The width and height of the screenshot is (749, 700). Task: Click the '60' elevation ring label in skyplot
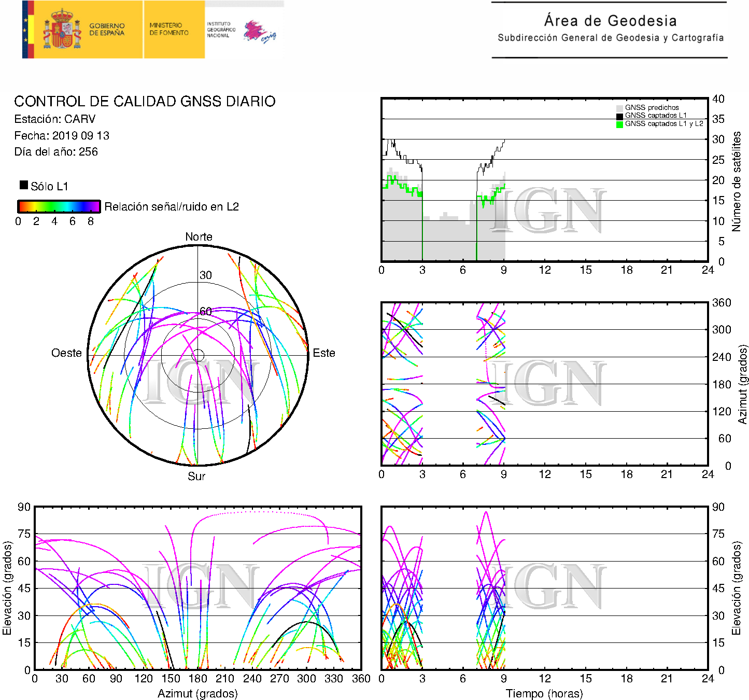tap(206, 311)
